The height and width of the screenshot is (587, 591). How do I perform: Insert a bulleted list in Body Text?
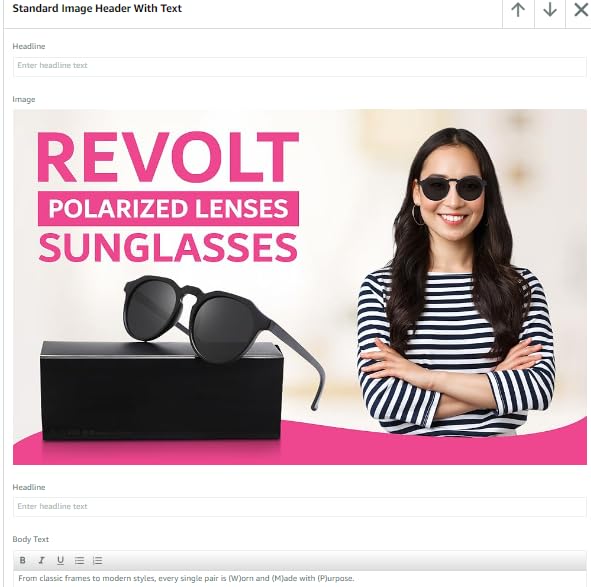pos(79,560)
